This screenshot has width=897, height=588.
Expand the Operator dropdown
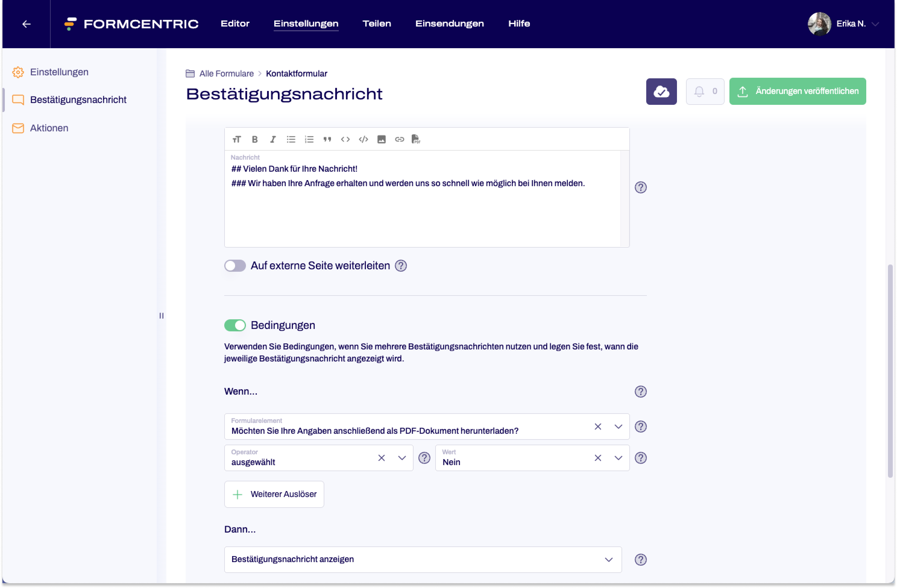click(x=402, y=458)
